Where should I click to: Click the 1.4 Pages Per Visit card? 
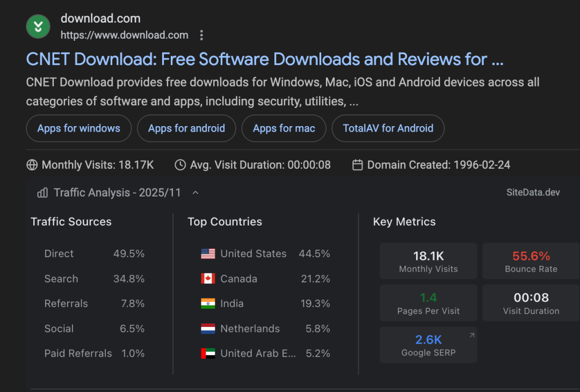coord(429,303)
